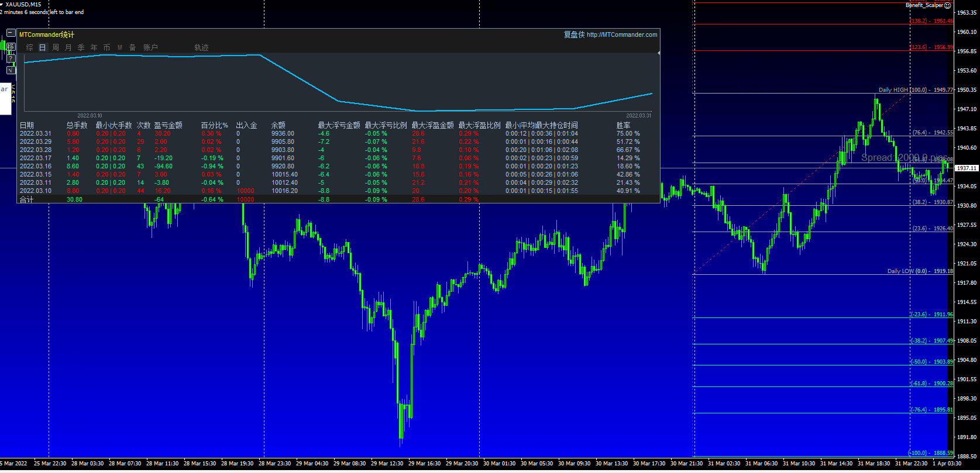Viewport: 980px width, 473px height.
Task: Click the 出入金 column header
Action: [247, 125]
